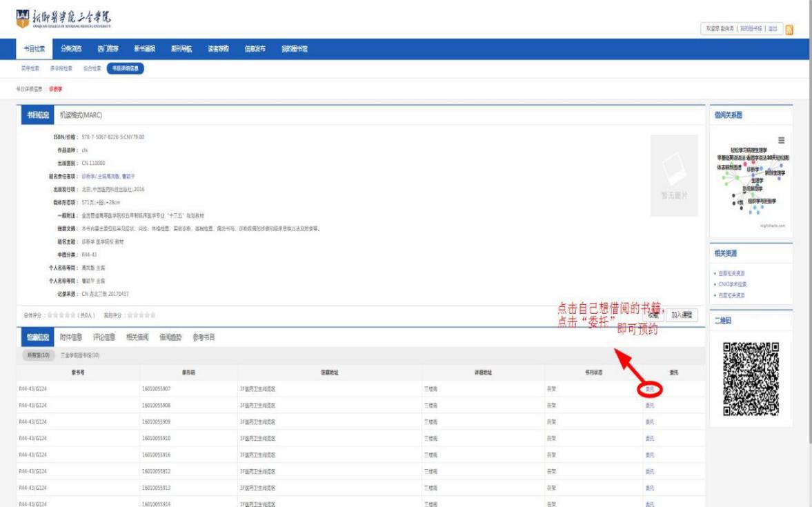Open 新书通报 in the top navigation
The image size is (812, 507).
(144, 49)
